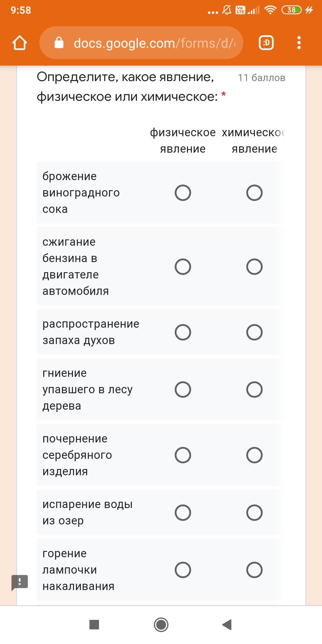322x644 pixels.
Task: Choose chemical for rotting fallen tree
Action: 254,389
